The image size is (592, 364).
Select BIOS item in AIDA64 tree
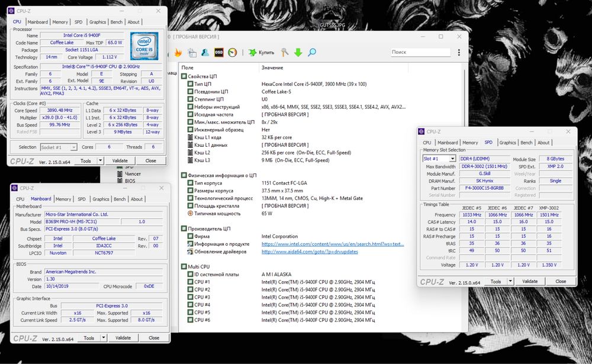[x=130, y=181]
